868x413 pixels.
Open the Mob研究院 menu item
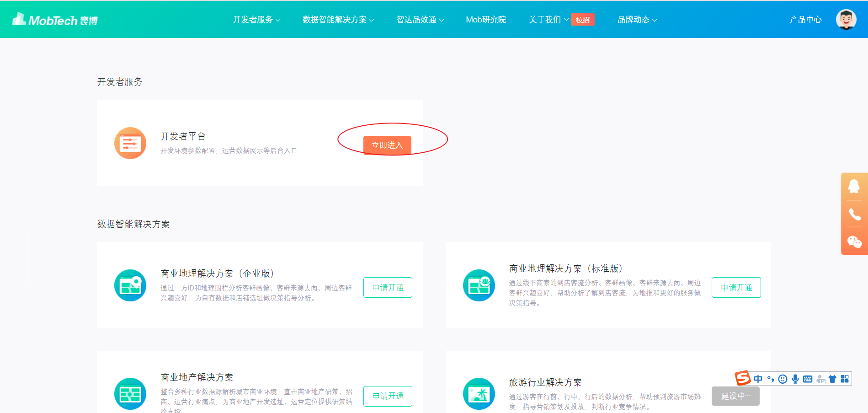[486, 19]
